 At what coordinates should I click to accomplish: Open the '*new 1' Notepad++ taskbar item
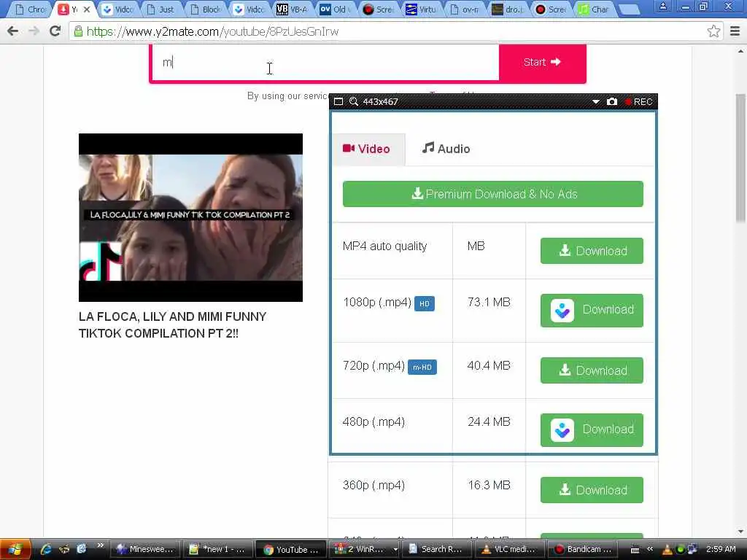click(x=217, y=549)
